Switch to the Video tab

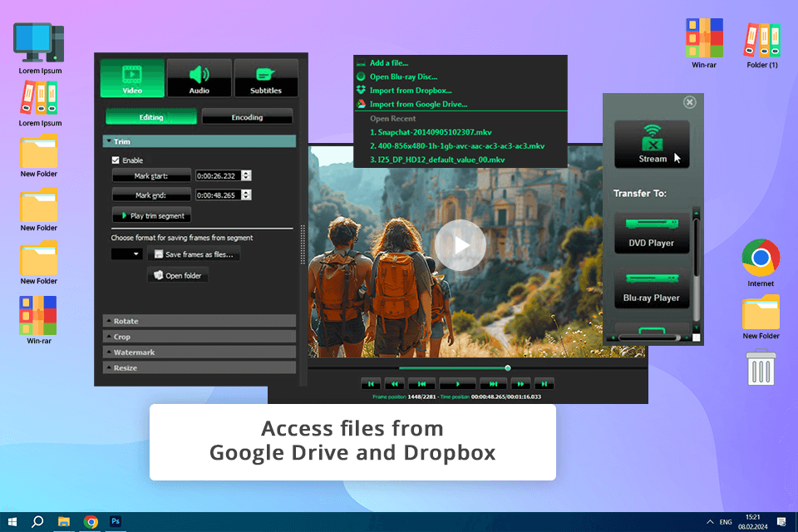tap(132, 78)
